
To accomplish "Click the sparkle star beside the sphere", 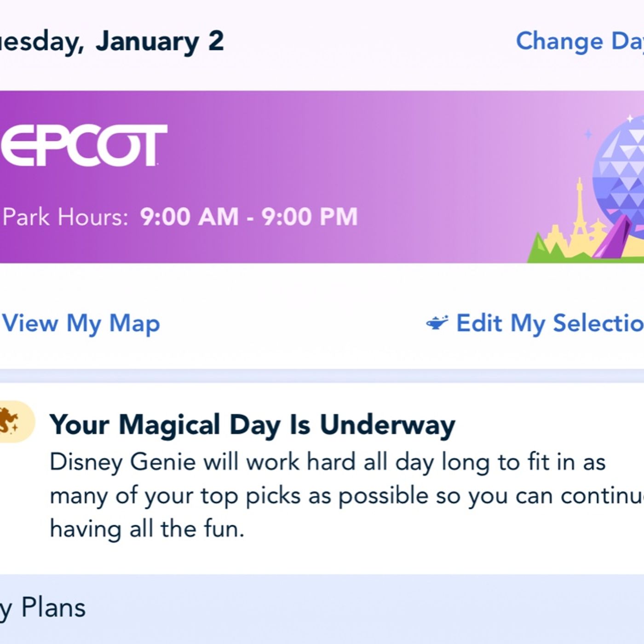I will (588, 135).
